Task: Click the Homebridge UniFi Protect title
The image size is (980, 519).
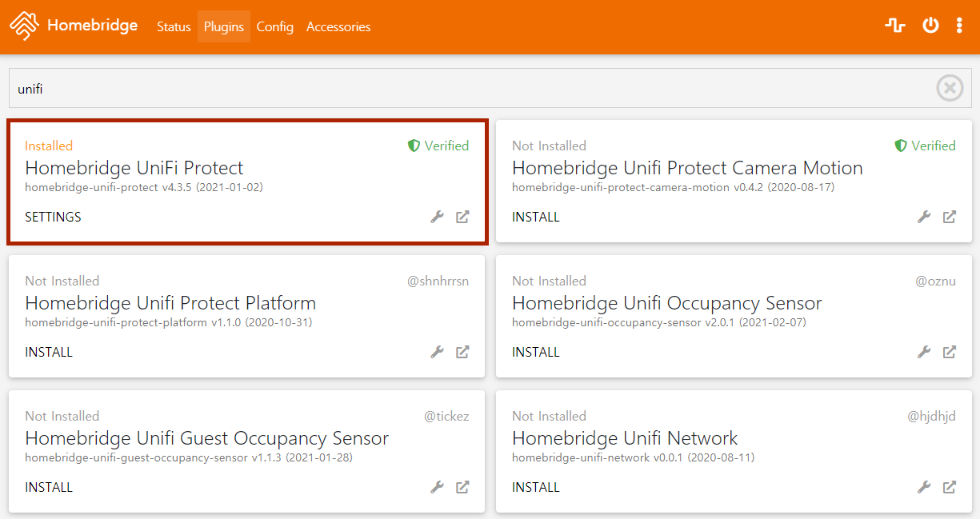Action: click(134, 168)
